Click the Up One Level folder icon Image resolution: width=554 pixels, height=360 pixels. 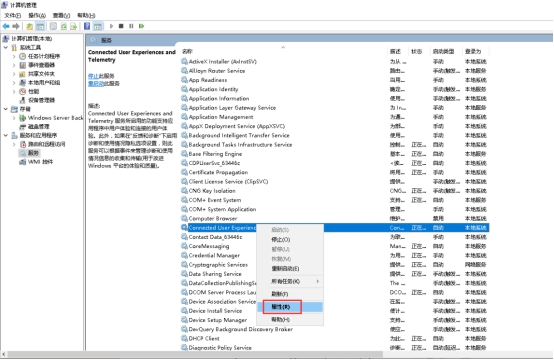click(29, 26)
